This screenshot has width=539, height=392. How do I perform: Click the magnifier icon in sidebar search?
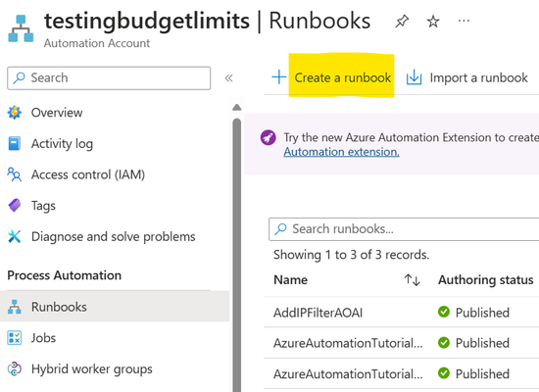click(x=19, y=77)
